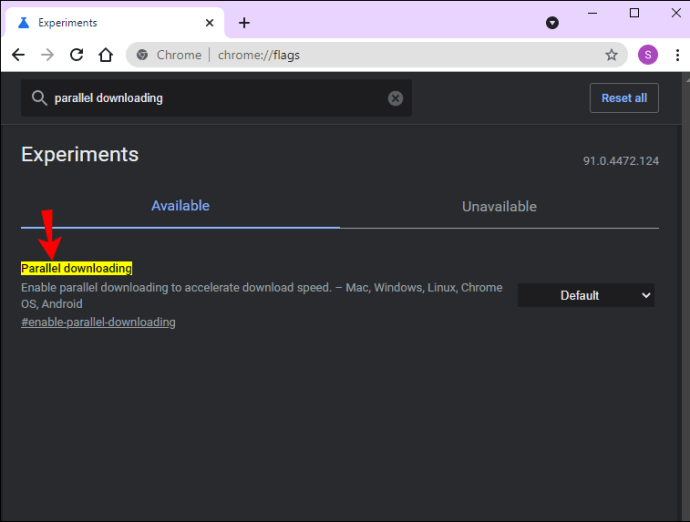Open the home page icon
Image resolution: width=690 pixels, height=522 pixels.
(x=106, y=55)
